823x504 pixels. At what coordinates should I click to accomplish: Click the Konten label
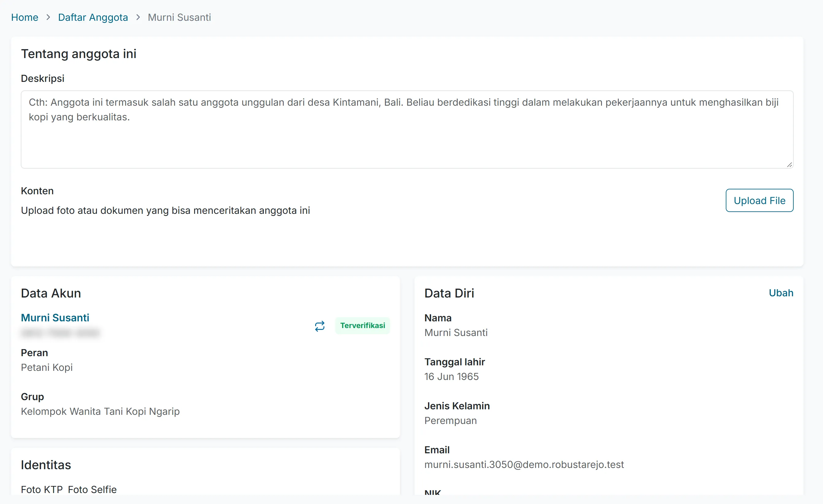[x=37, y=191]
